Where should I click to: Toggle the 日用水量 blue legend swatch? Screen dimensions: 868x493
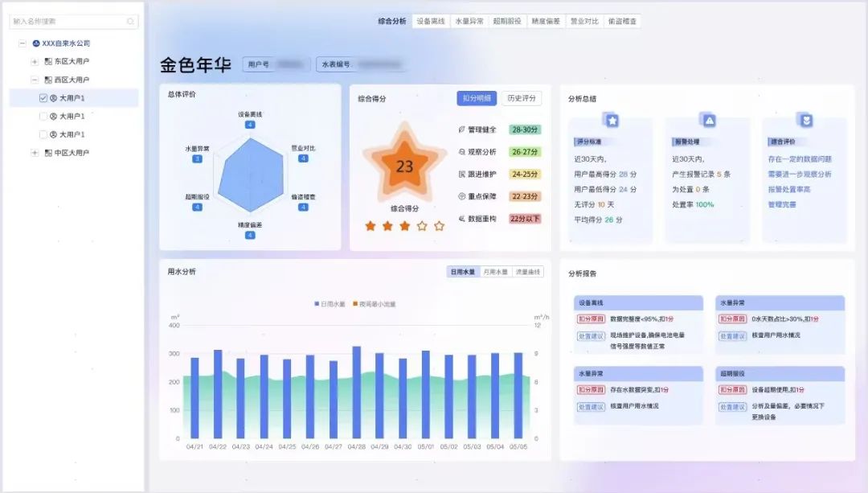[x=317, y=303]
